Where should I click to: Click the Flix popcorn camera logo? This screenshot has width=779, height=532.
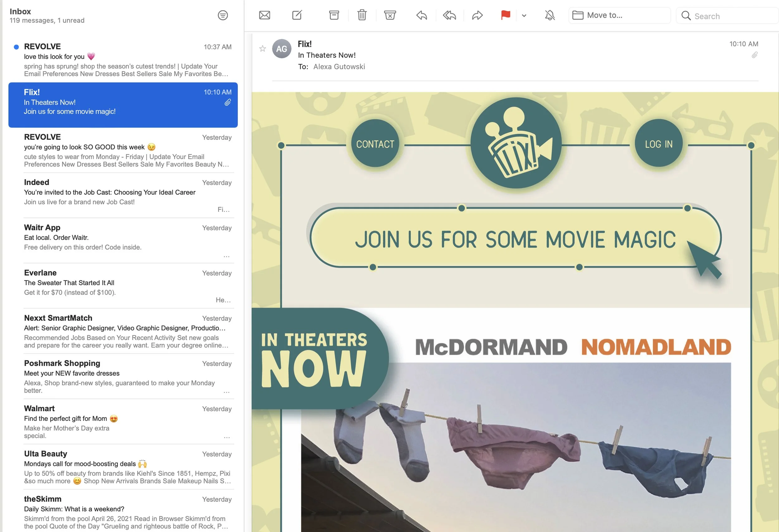pos(516,143)
